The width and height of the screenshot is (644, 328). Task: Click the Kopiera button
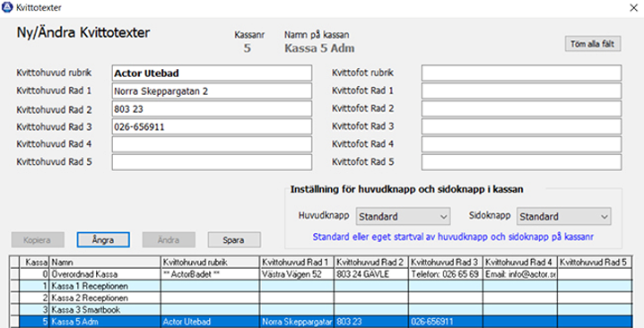[38, 240]
